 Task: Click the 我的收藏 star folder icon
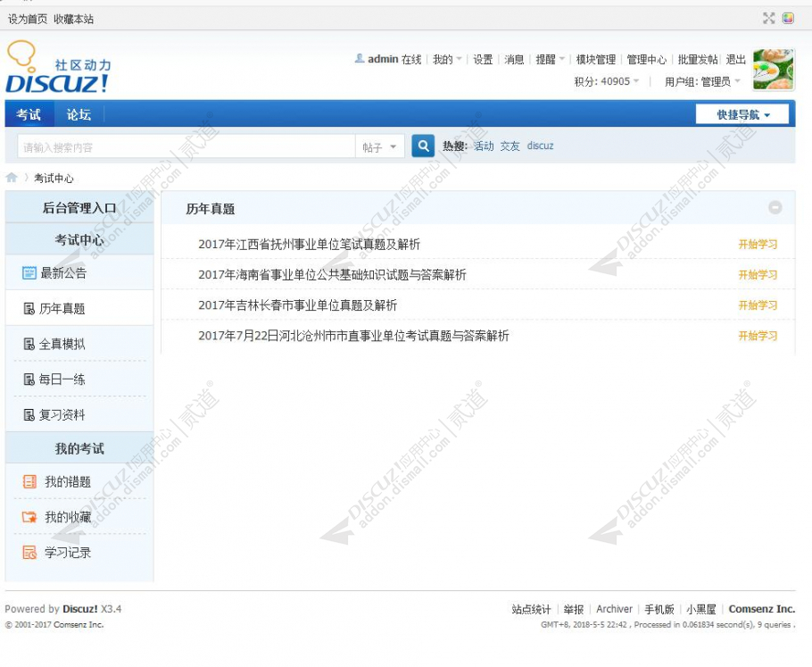[x=29, y=517]
